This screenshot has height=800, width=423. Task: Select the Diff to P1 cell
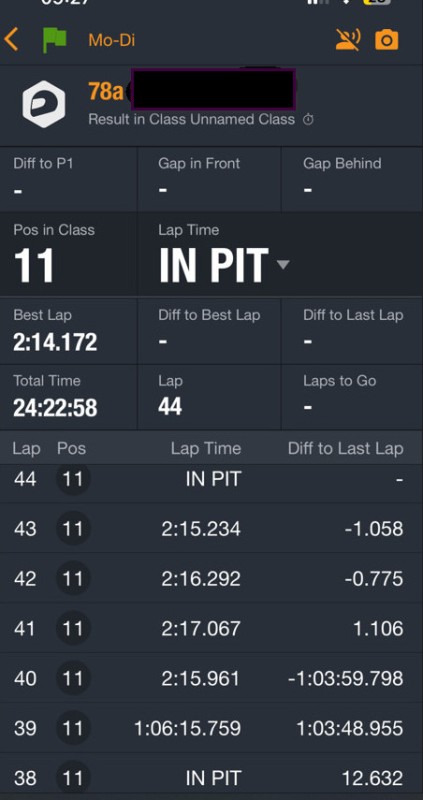pos(68,179)
